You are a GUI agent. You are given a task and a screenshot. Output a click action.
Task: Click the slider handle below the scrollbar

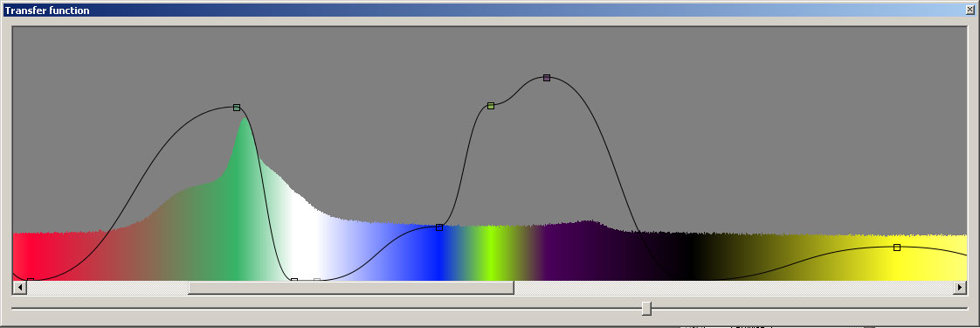pyautogui.click(x=647, y=309)
